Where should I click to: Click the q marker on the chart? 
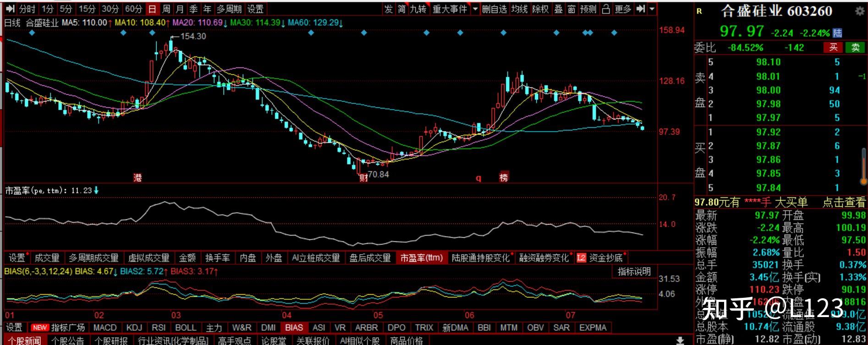pyautogui.click(x=478, y=178)
